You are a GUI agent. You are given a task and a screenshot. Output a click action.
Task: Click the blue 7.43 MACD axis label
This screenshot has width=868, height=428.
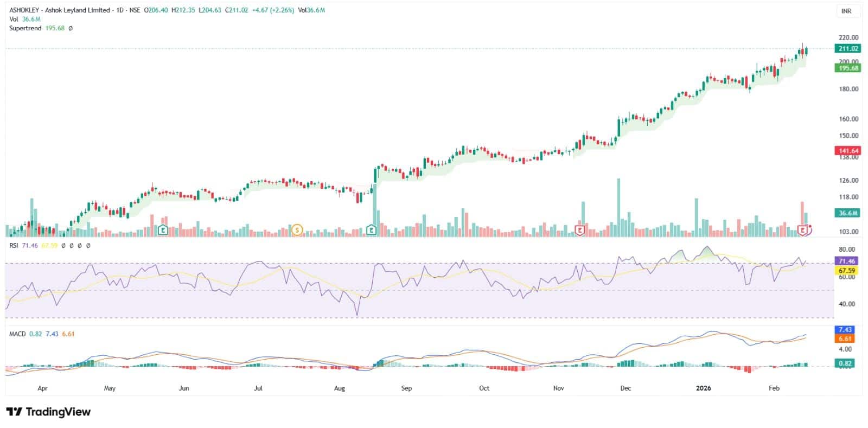pos(845,330)
